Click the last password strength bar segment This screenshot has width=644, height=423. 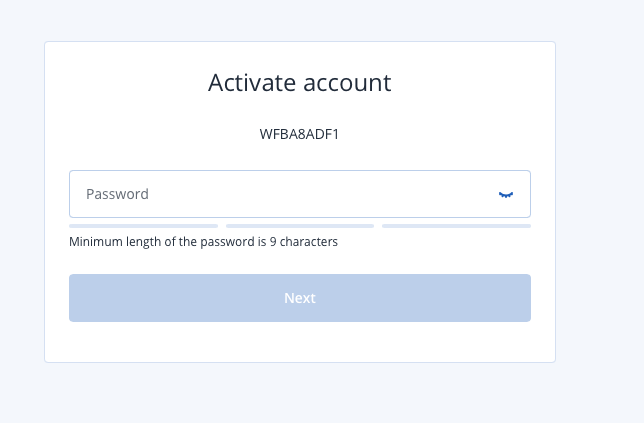(456, 226)
